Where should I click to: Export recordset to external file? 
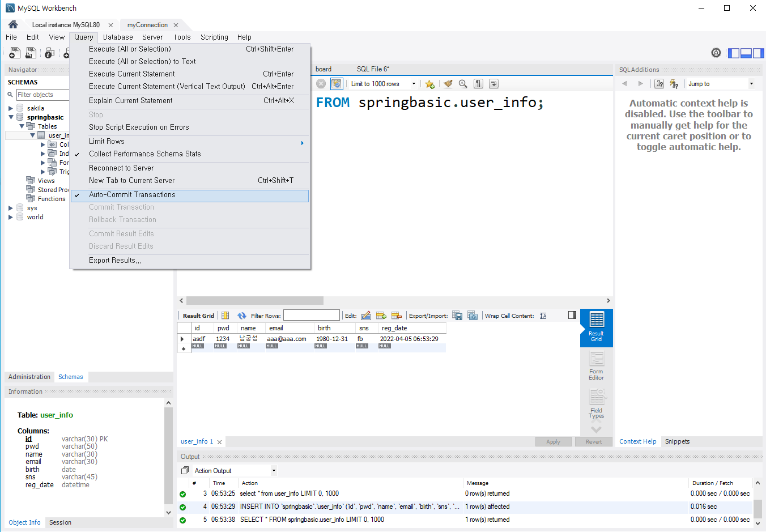tap(457, 316)
